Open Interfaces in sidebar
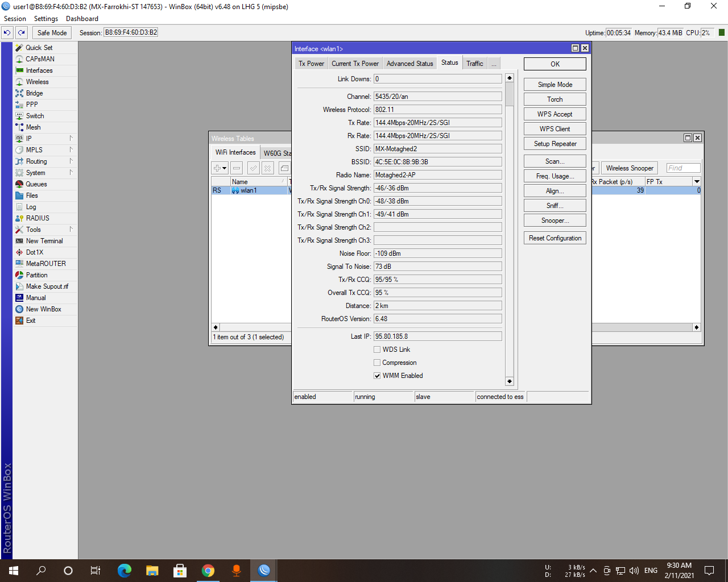Image resolution: width=728 pixels, height=582 pixels. click(x=39, y=70)
